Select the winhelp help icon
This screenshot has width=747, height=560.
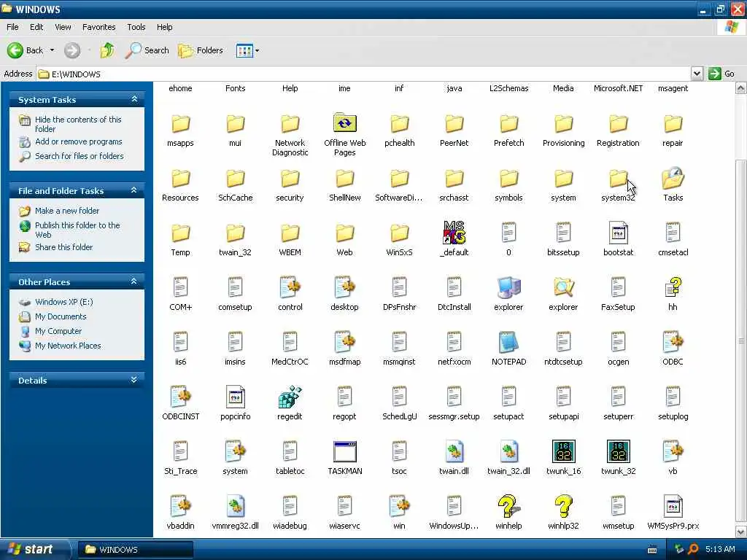(x=508, y=506)
